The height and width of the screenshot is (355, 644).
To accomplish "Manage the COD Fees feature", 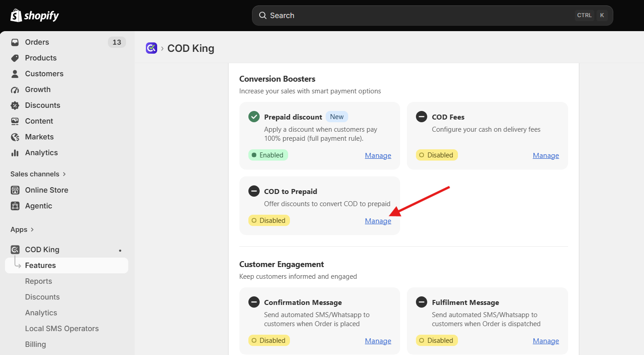I will point(546,156).
